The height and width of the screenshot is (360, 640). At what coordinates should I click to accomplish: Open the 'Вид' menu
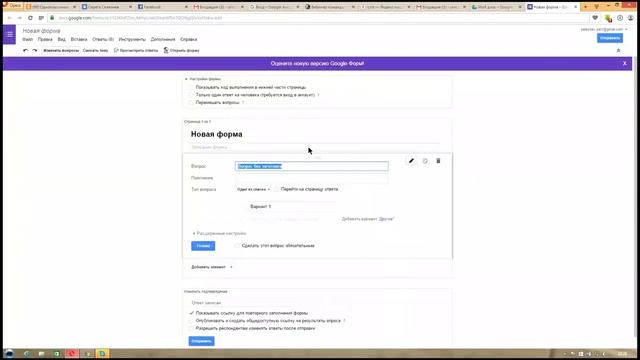[x=61, y=39]
